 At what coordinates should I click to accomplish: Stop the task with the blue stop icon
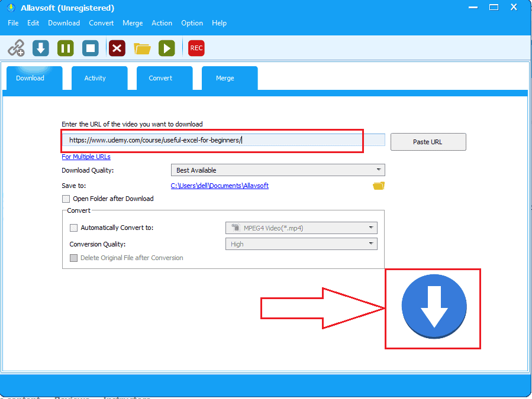pos(91,48)
